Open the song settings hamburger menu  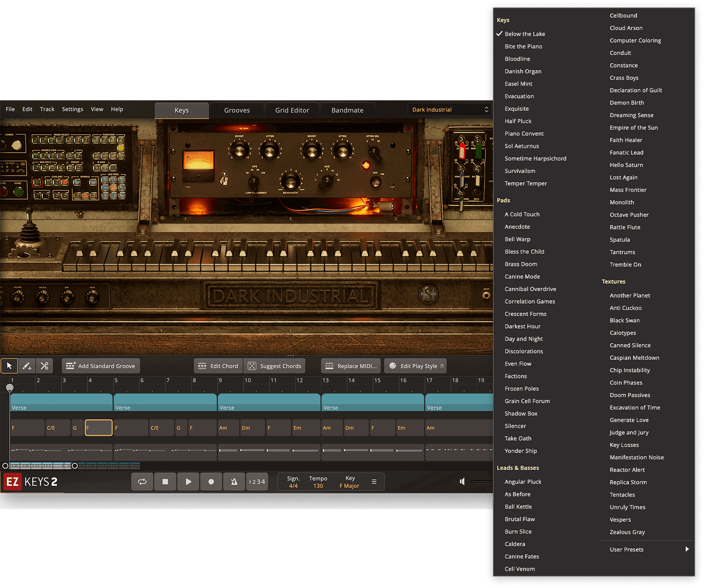[x=374, y=482]
